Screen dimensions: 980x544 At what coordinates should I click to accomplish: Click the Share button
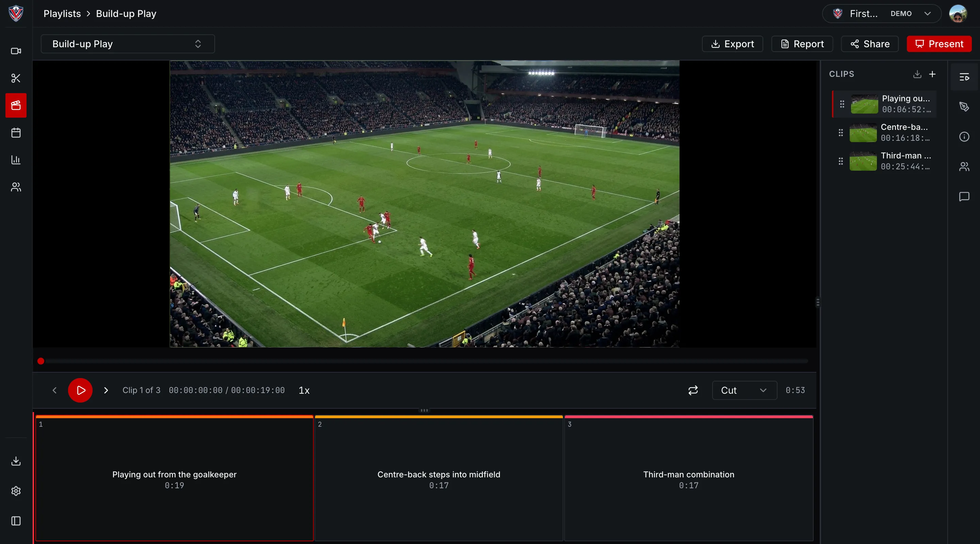(x=870, y=44)
